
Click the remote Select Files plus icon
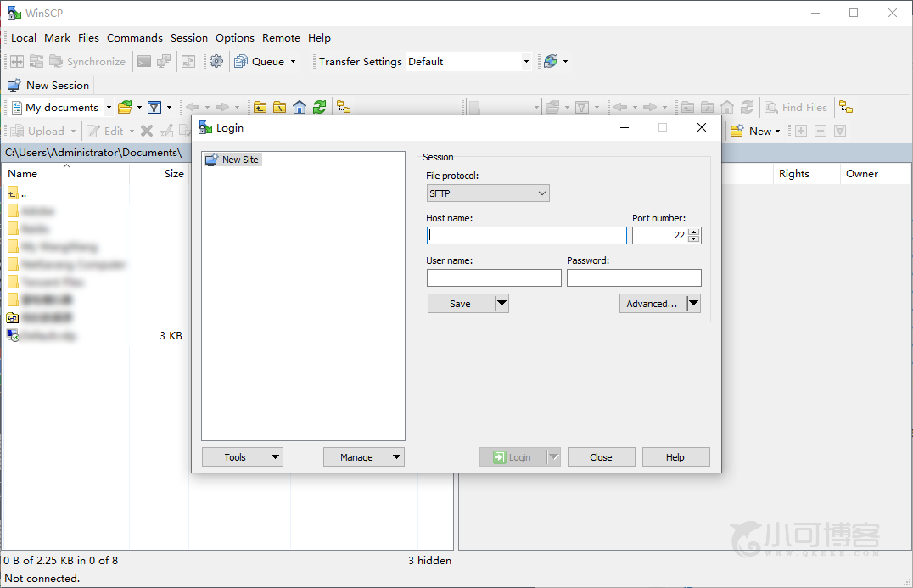801,131
